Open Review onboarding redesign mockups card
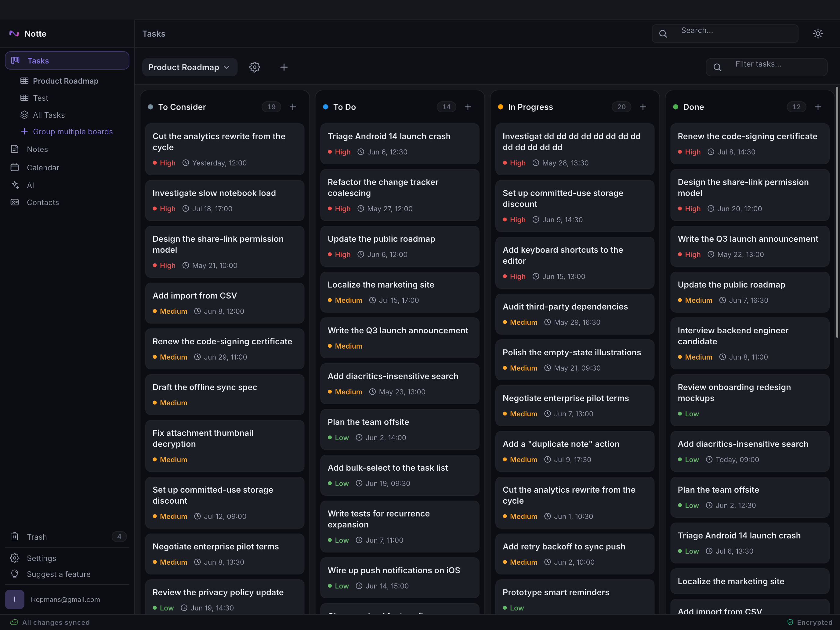The width and height of the screenshot is (840, 630). (x=750, y=400)
